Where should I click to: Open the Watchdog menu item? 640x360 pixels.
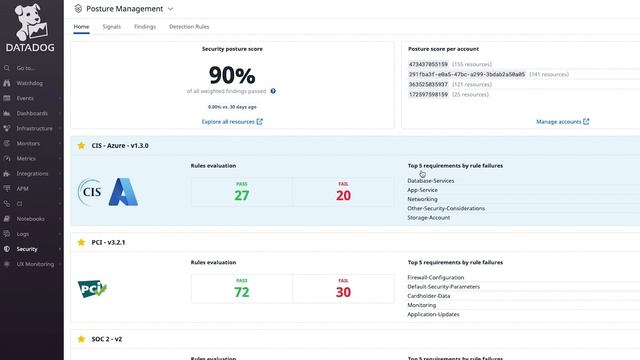tap(29, 83)
